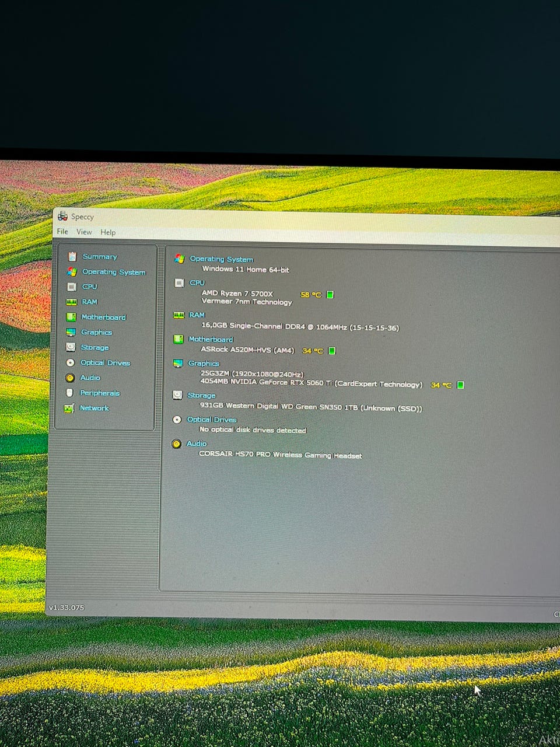Image resolution: width=560 pixels, height=747 pixels.
Task: Open the File menu
Action: 62,232
